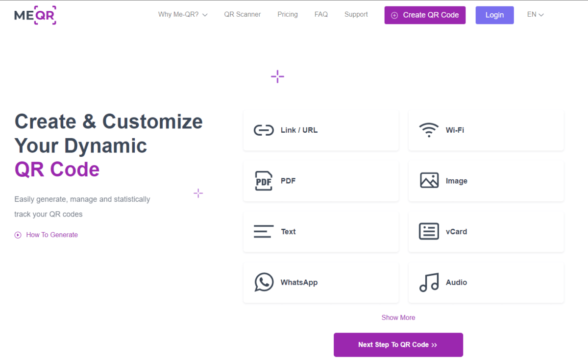Click the Wi-Fi icon for QR creation
Image resolution: width=588 pixels, height=364 pixels.
429,130
